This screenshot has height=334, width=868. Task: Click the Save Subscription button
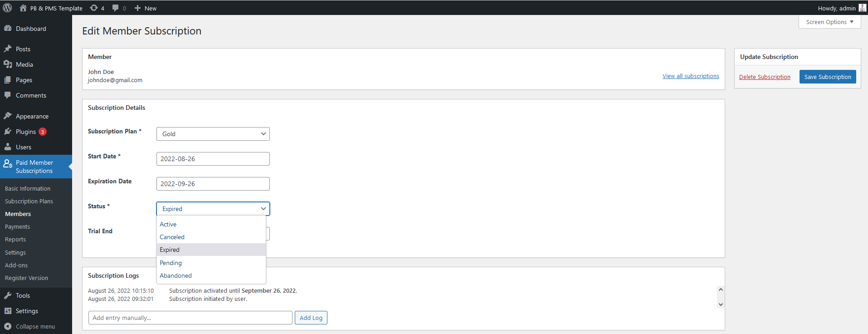pyautogui.click(x=828, y=77)
